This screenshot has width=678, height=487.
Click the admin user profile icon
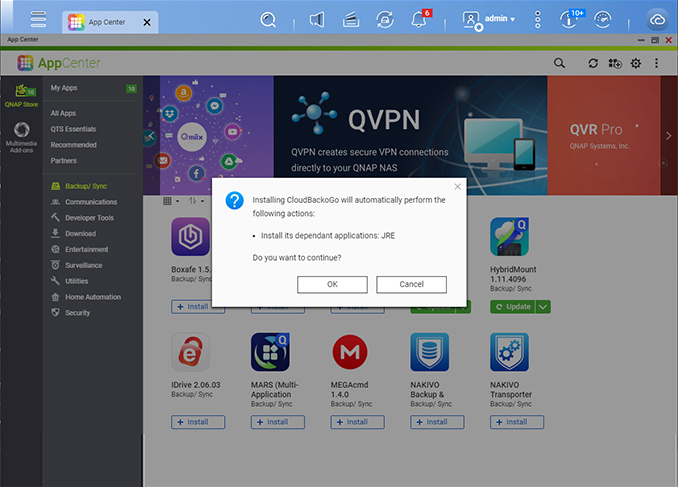click(472, 20)
